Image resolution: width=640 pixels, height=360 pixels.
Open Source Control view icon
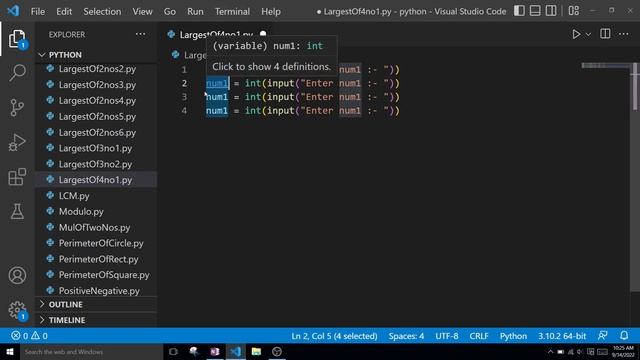click(x=17, y=108)
